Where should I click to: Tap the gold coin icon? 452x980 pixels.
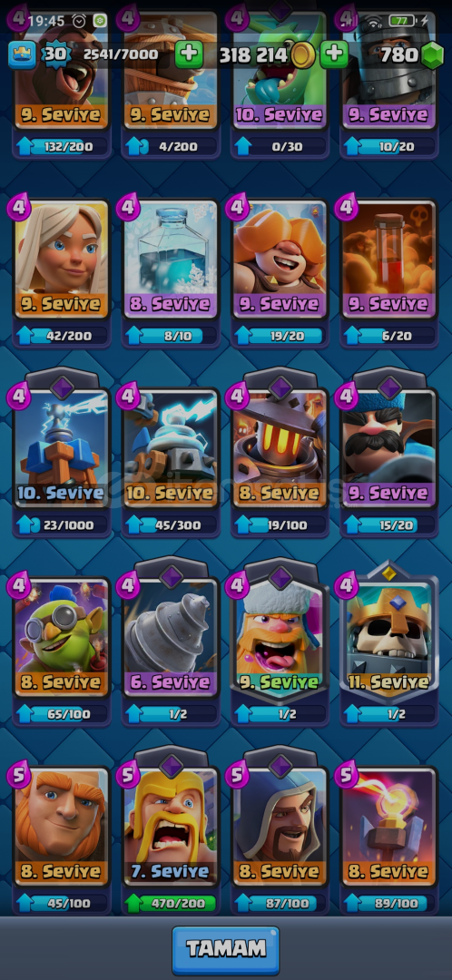coord(302,55)
